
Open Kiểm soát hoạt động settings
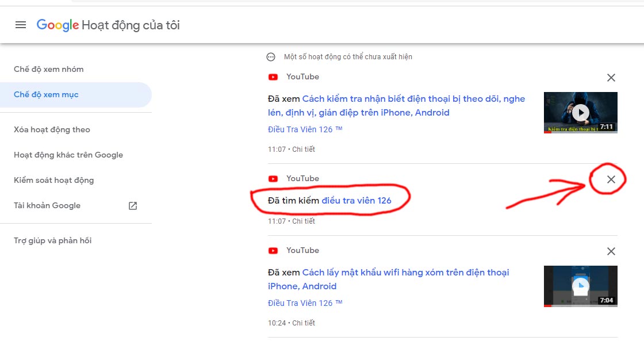coord(54,180)
